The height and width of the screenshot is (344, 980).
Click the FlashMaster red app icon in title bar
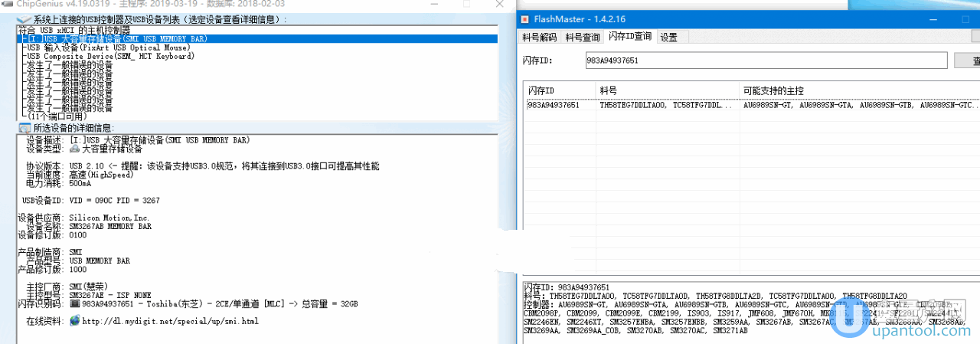click(525, 19)
